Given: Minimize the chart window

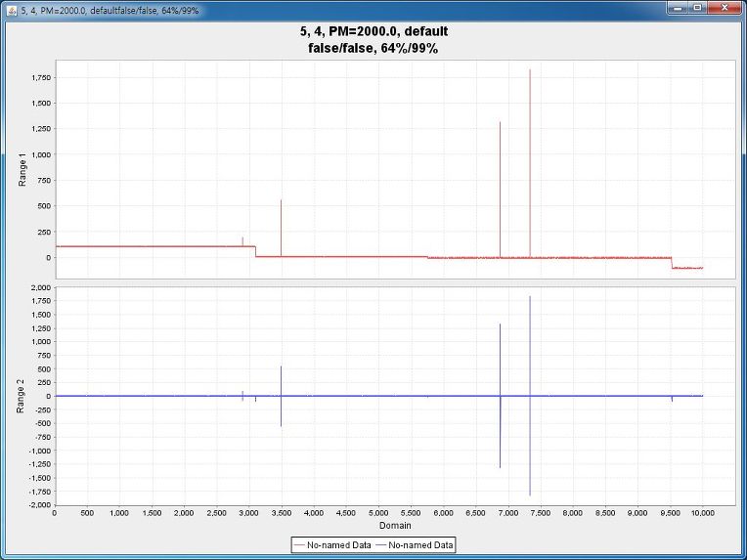Looking at the screenshot, I should 678,8.
